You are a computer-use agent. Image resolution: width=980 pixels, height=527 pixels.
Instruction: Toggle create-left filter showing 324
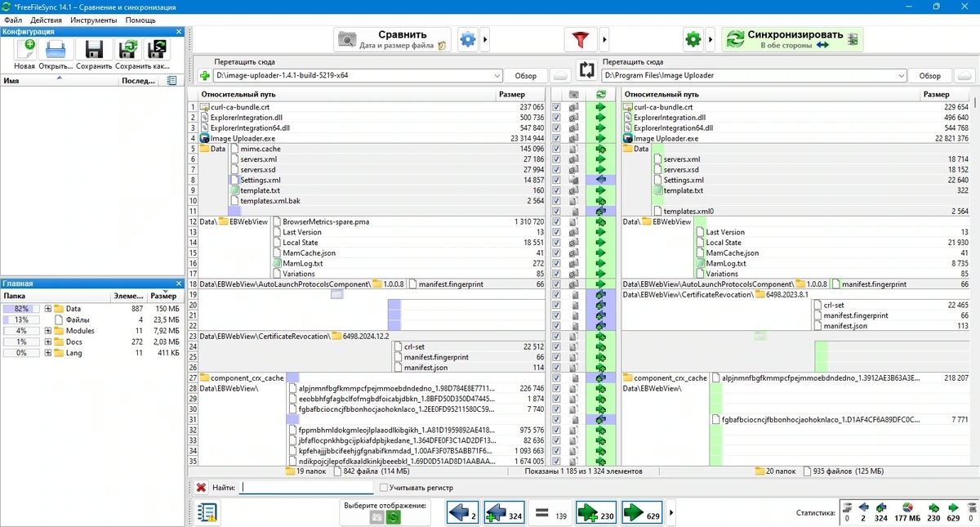coord(504,513)
